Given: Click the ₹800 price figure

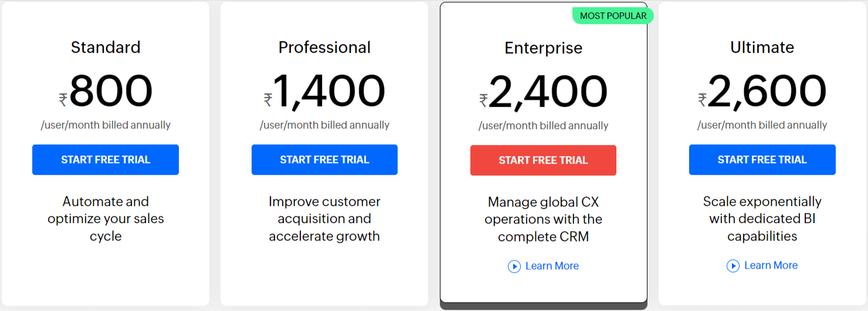Looking at the screenshot, I should (x=106, y=92).
